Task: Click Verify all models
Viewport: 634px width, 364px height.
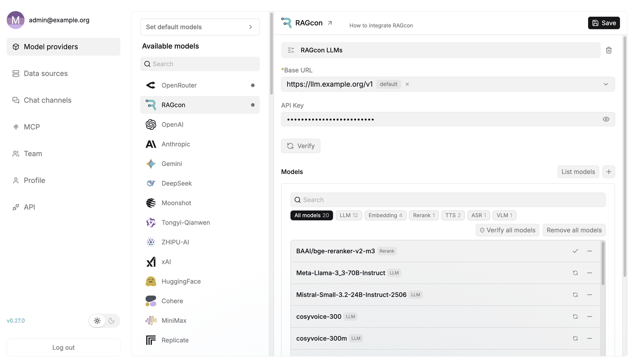Action: pyautogui.click(x=507, y=230)
